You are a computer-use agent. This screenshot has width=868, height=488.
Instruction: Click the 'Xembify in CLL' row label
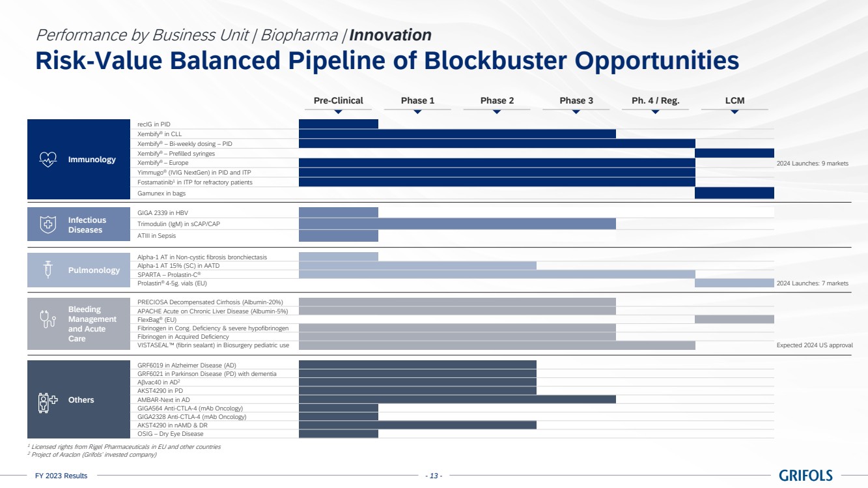(160, 134)
